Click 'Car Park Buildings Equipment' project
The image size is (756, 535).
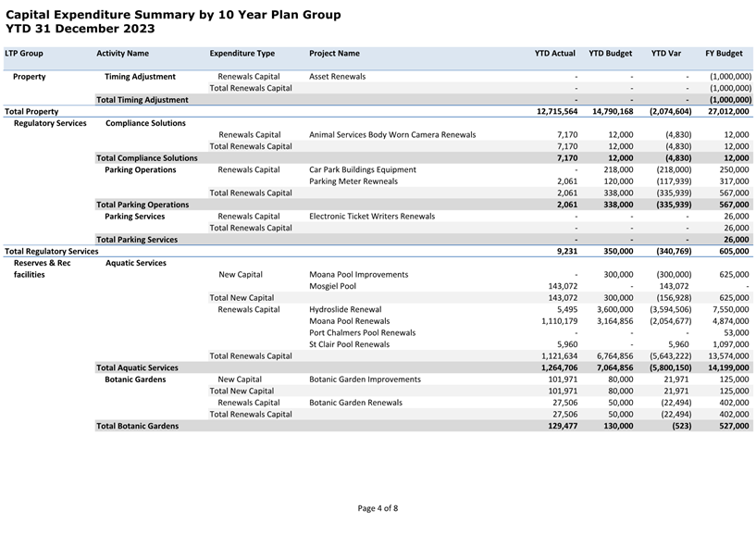pos(363,169)
